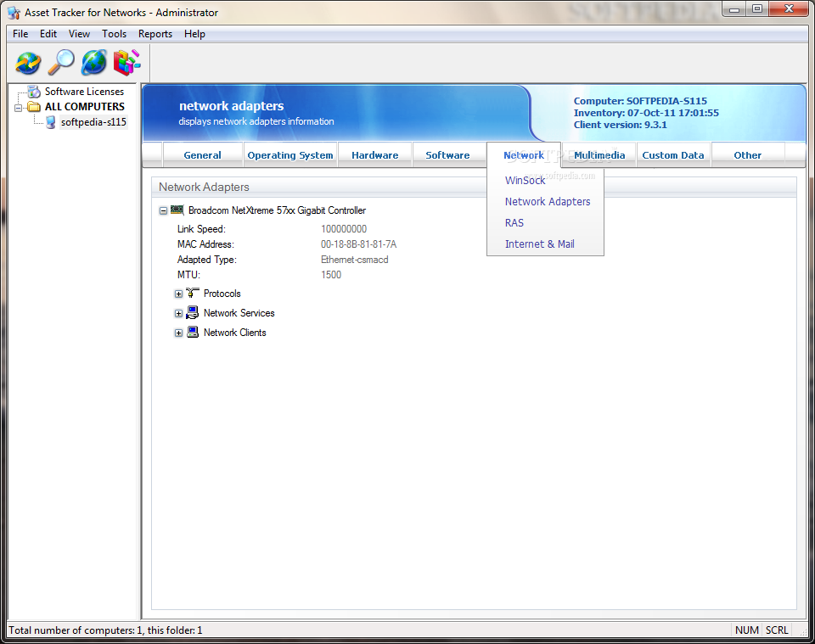Open the File menu
Viewport: 815px width, 644px height.
pos(20,34)
